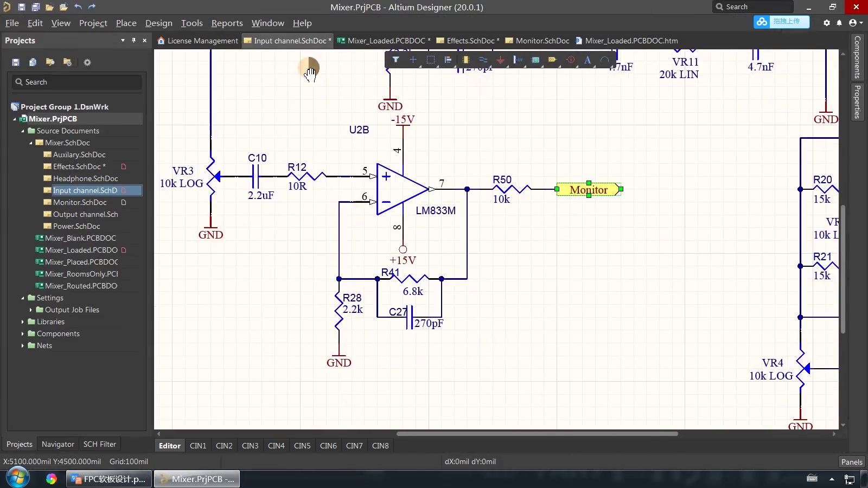
Task: Pin the Projects panel
Action: 133,41
